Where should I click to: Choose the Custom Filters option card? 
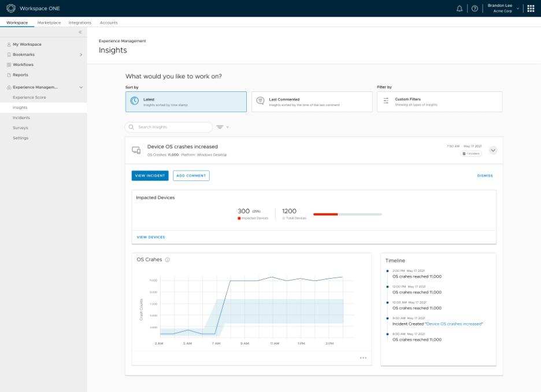click(439, 102)
